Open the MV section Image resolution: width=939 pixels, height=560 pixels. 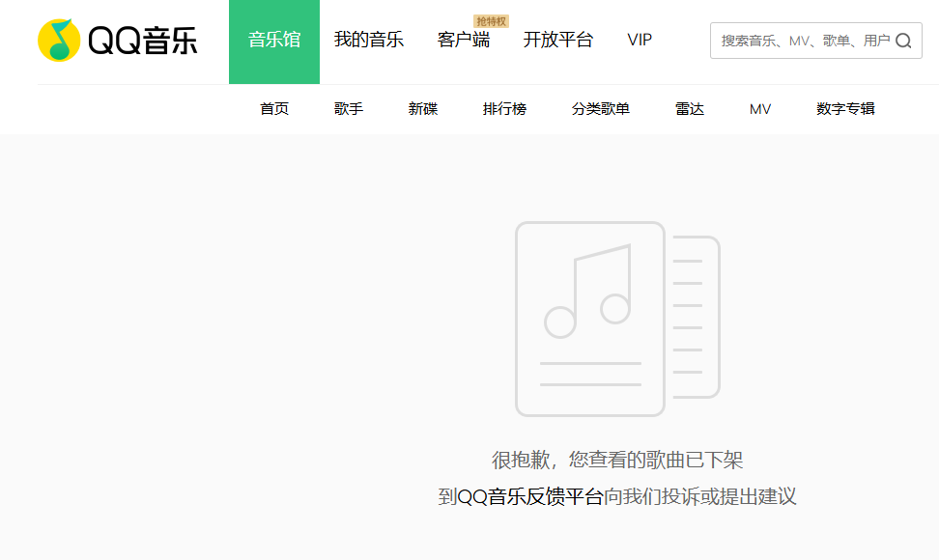pyautogui.click(x=760, y=109)
